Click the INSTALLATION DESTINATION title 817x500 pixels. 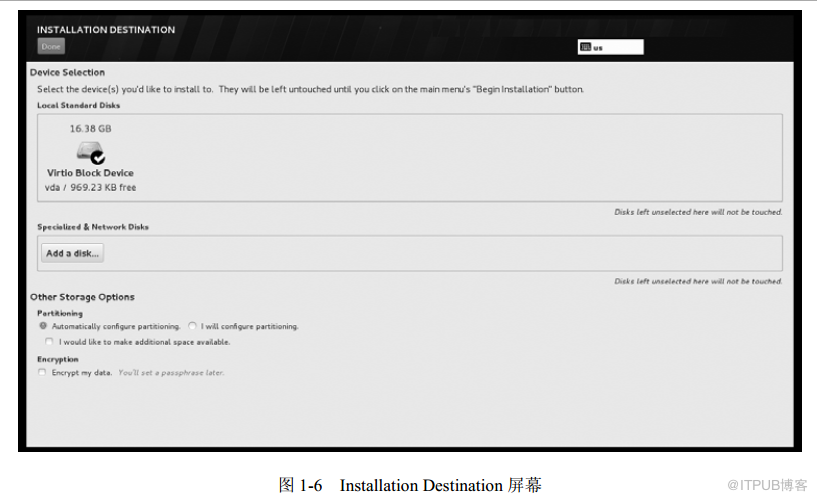click(106, 30)
